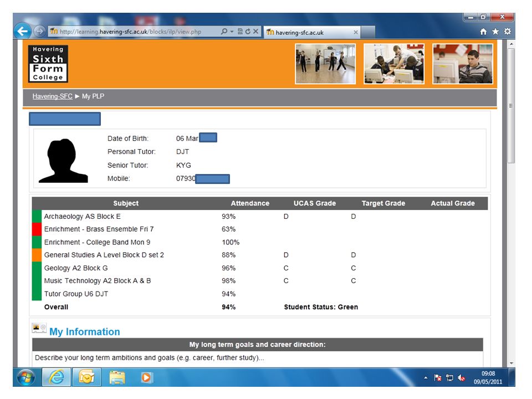Click the students at computers banner photo

click(x=394, y=64)
